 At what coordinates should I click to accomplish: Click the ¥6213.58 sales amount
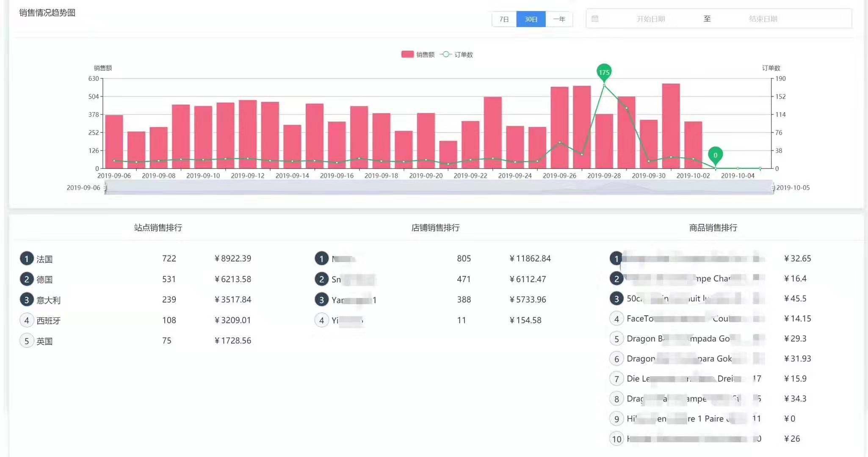point(233,279)
